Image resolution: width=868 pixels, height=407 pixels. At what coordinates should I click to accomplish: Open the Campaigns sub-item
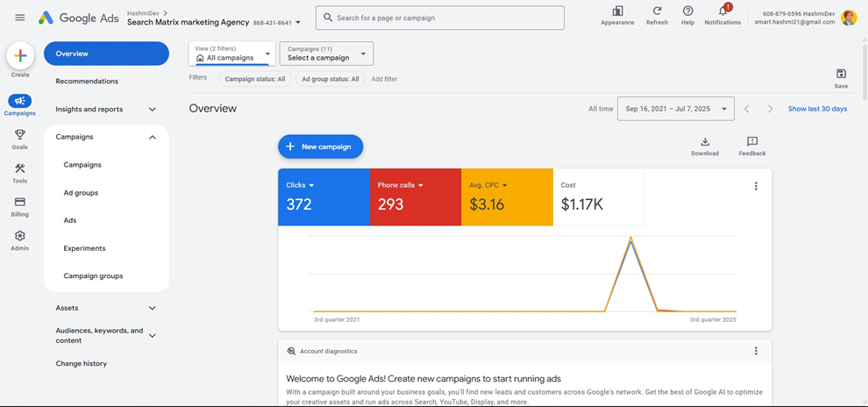coord(82,165)
